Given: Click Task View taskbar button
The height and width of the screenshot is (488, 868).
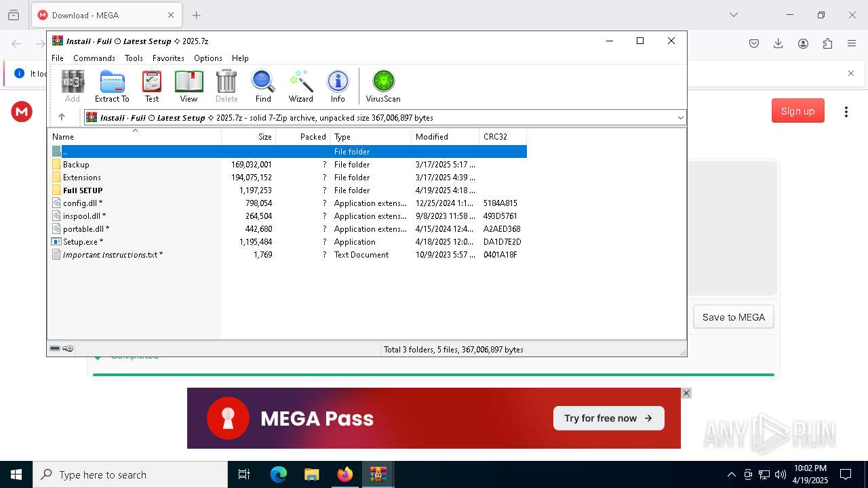Looking at the screenshot, I should [x=244, y=474].
